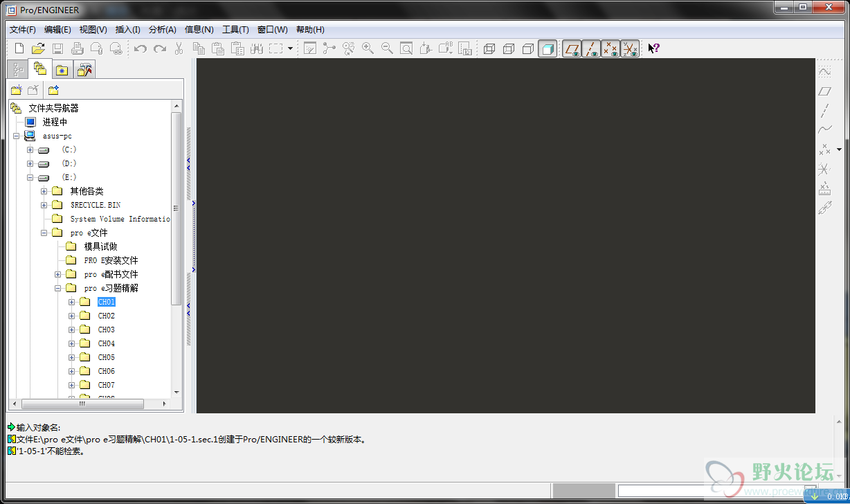Open the 分析(A) menu
This screenshot has width=850, height=504.
[x=163, y=30]
